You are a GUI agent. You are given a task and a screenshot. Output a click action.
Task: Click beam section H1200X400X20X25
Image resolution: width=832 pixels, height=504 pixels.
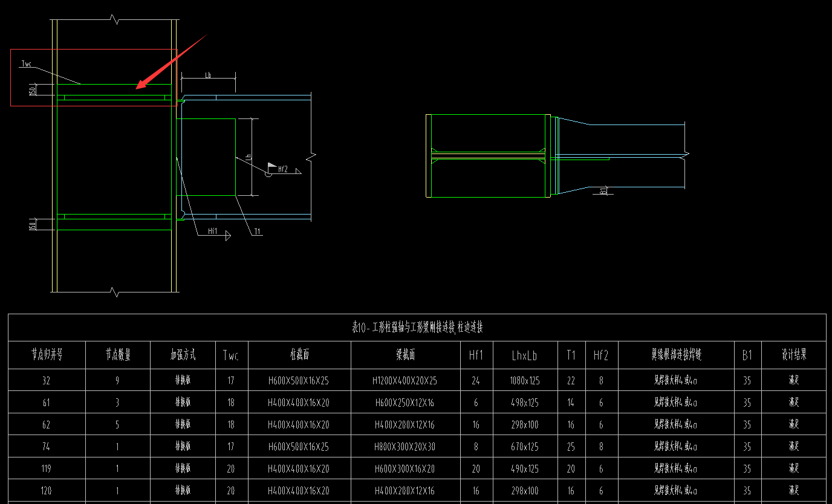405,381
